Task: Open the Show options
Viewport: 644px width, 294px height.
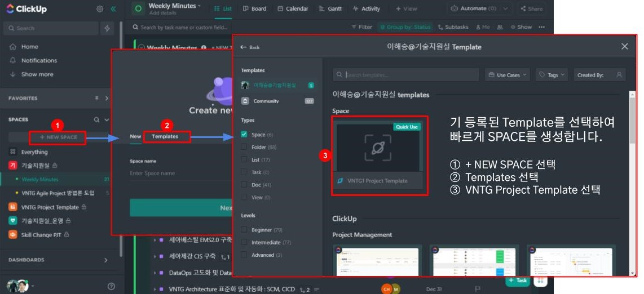Action: (521, 27)
